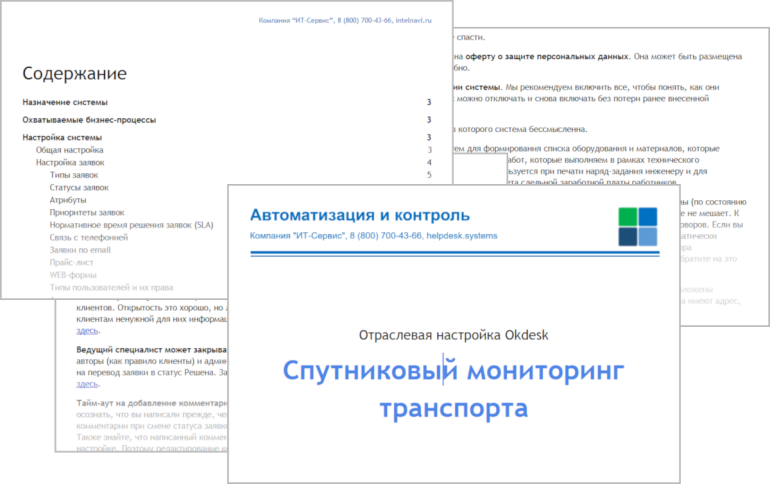Jump to 'Типы заявок' contents entry
This screenshot has height=484, width=770.
tap(74, 175)
